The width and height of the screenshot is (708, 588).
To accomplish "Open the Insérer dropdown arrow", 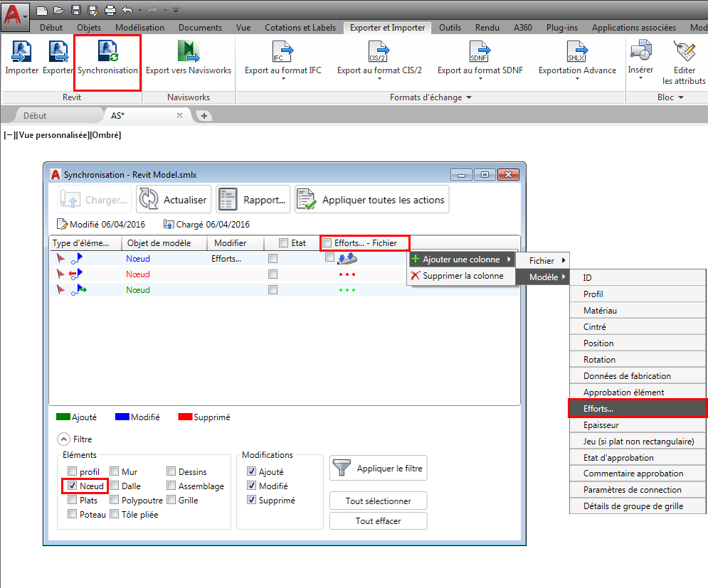I will [x=640, y=78].
